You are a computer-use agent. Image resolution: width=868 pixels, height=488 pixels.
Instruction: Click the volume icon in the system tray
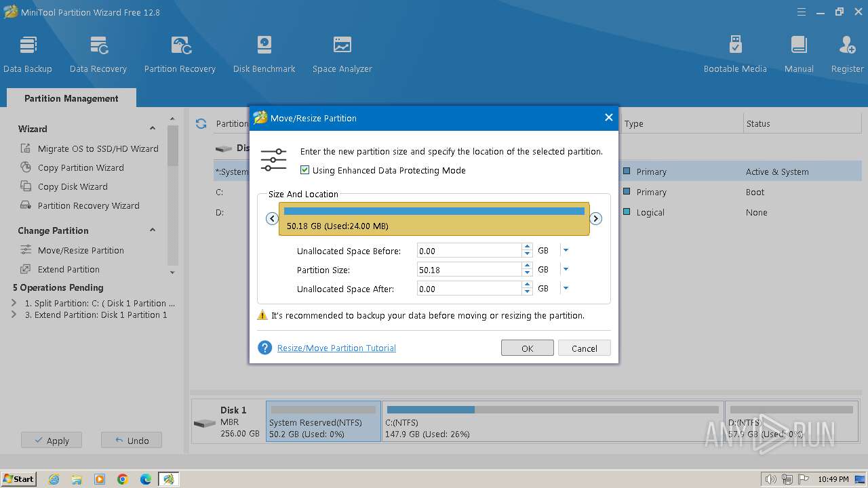771,479
